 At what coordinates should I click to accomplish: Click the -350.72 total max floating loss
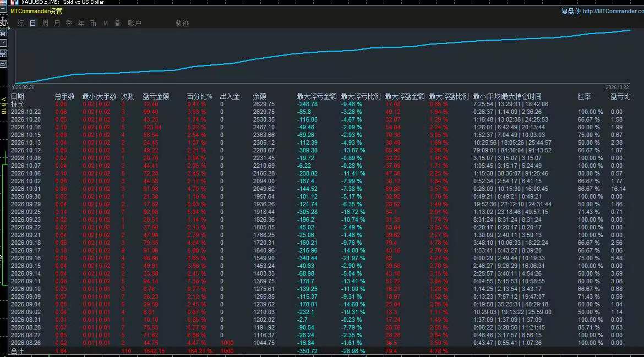(x=307, y=351)
